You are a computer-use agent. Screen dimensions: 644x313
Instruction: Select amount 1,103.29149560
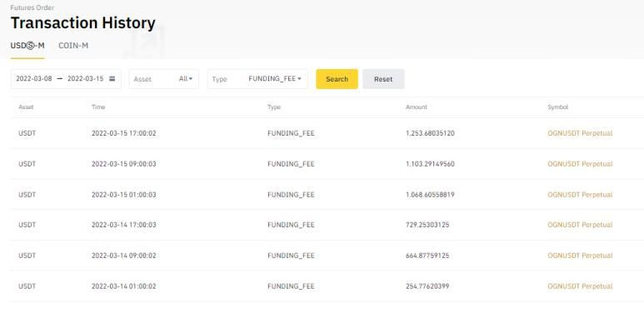pyautogui.click(x=430, y=164)
